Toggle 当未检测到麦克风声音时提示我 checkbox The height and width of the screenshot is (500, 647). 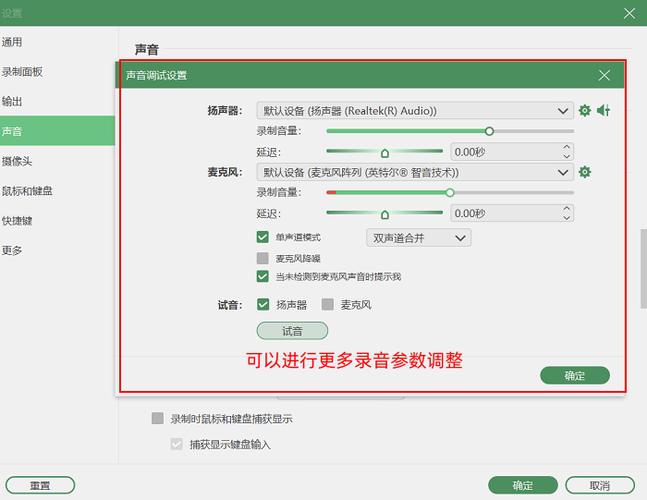[262, 276]
